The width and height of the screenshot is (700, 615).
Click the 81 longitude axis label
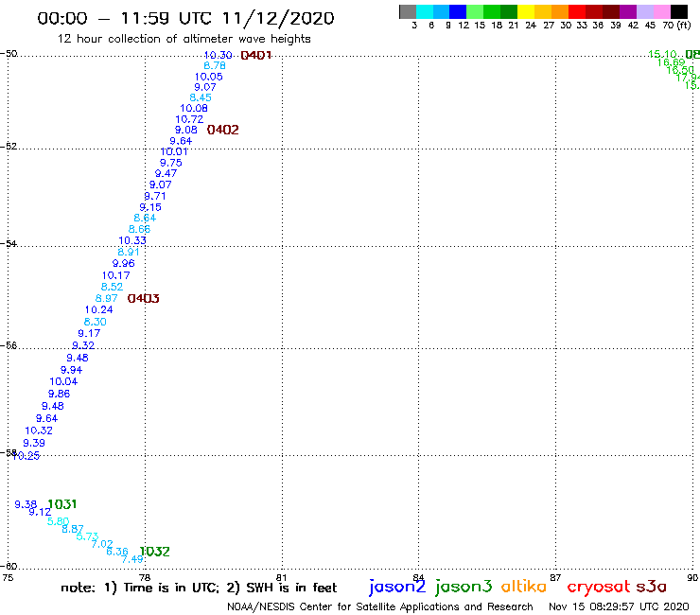tap(281, 578)
